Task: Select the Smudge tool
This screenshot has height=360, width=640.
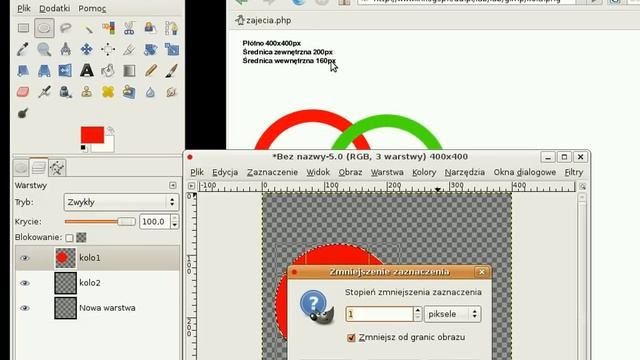Action: tap(171, 92)
